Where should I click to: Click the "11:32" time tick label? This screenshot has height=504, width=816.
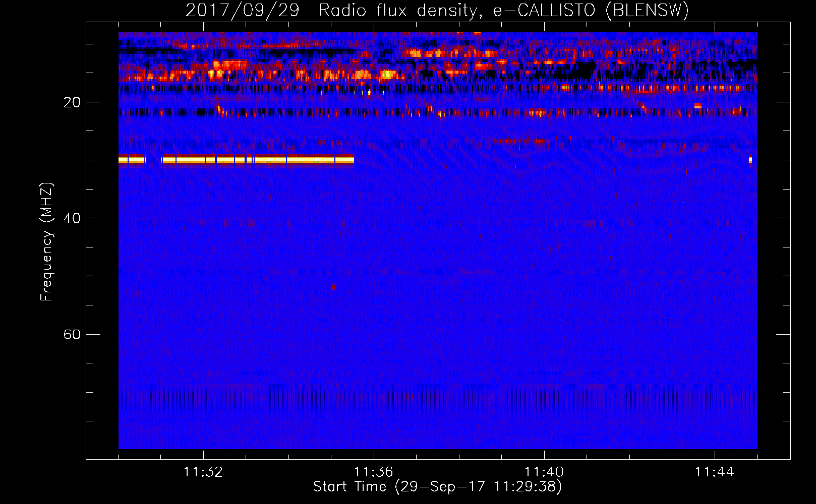203,472
